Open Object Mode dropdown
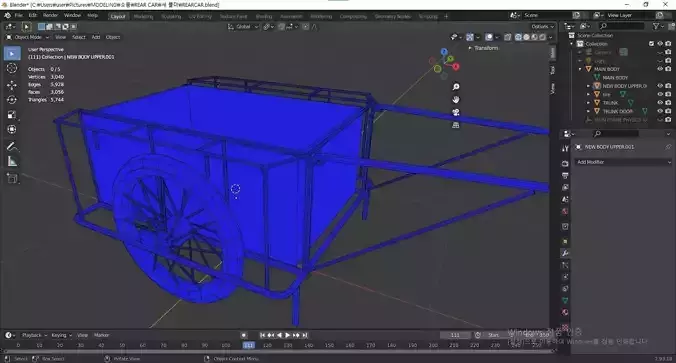Screen dimensions: 676x363 pyautogui.click(x=28, y=37)
